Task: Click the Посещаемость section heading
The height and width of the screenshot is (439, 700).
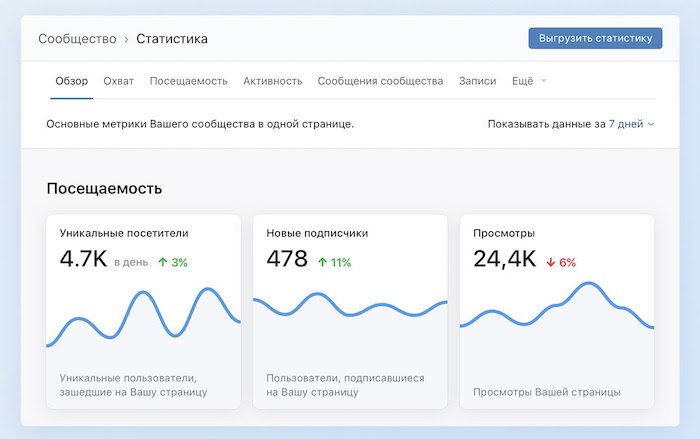Action: coord(104,188)
